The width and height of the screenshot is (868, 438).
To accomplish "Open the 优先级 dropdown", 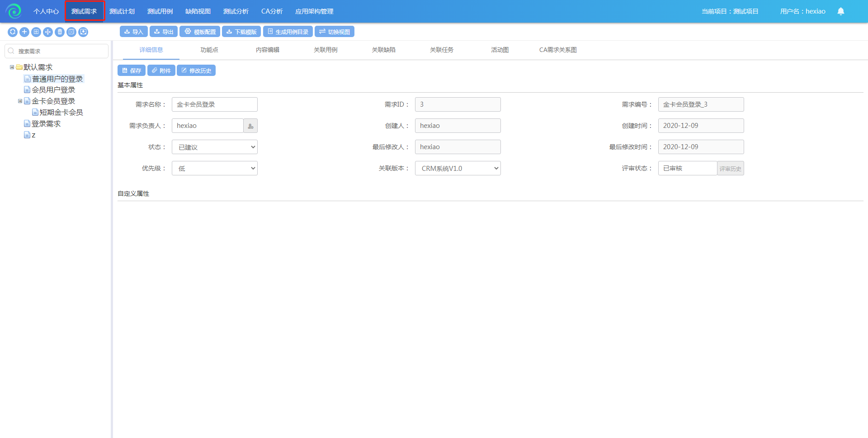I will coord(215,169).
